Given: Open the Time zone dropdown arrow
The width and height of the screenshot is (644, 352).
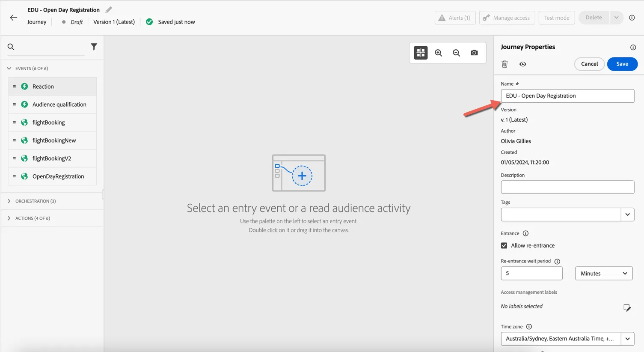Looking at the screenshot, I should (627, 339).
